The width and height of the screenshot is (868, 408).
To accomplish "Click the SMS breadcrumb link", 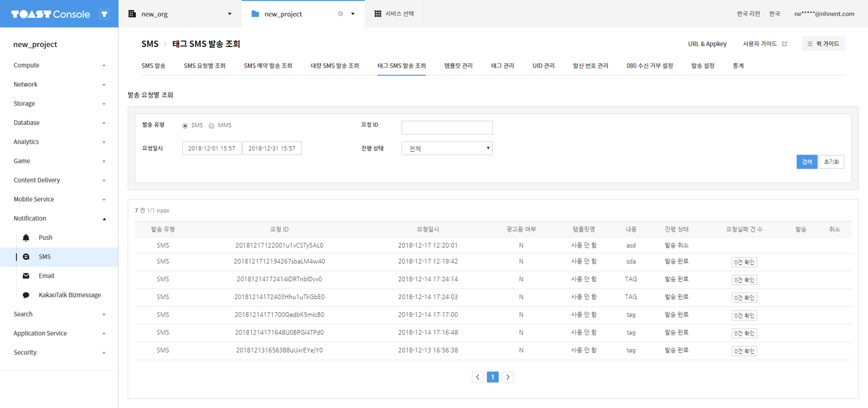I will point(150,44).
